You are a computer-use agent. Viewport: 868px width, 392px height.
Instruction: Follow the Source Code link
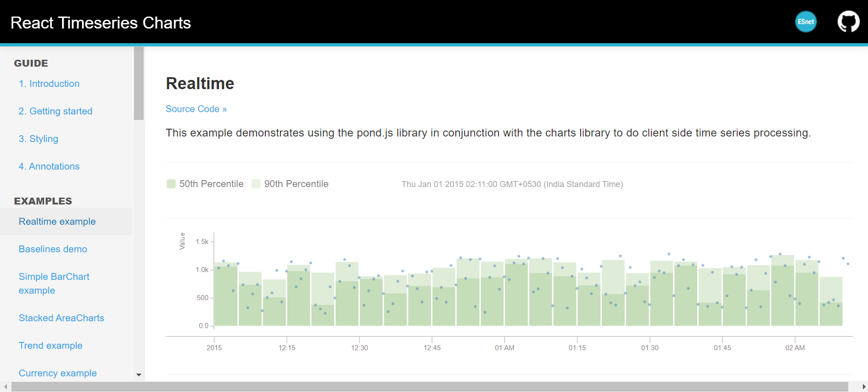tap(196, 109)
